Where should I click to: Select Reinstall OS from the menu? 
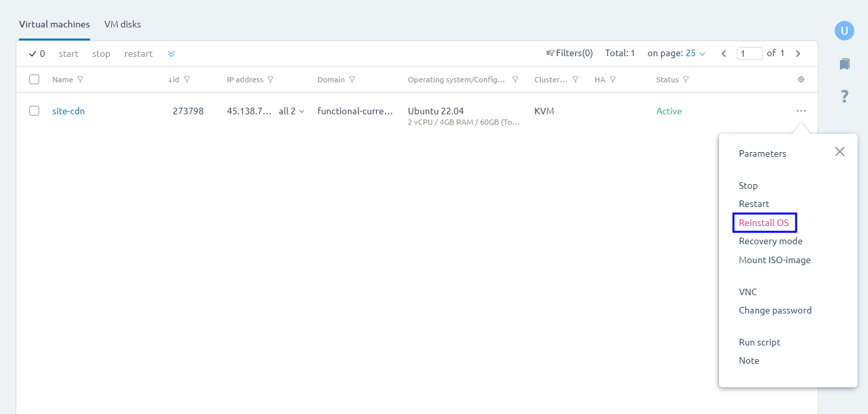[764, 223]
